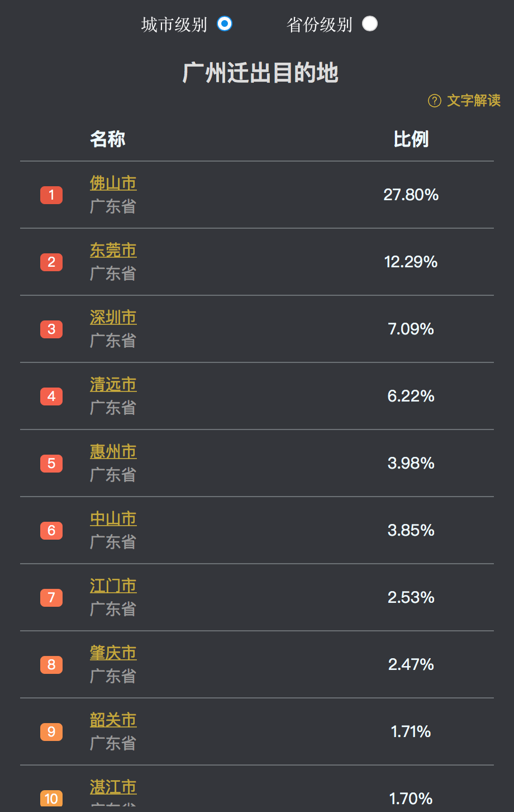514x812 pixels.
Task: Click the 江门市 city link
Action: pyautogui.click(x=113, y=586)
